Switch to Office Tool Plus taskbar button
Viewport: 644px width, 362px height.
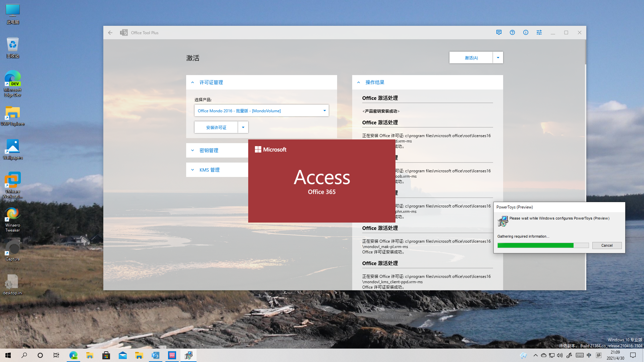click(155, 355)
